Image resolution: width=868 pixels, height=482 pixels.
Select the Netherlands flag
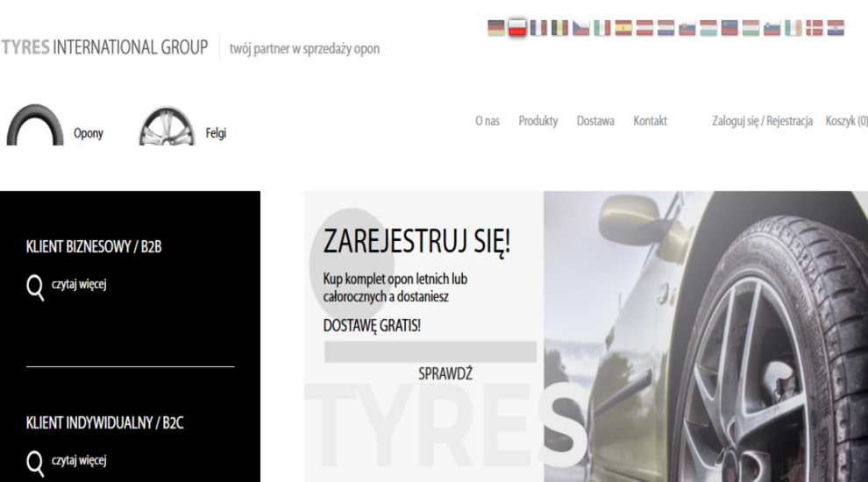[x=666, y=28]
